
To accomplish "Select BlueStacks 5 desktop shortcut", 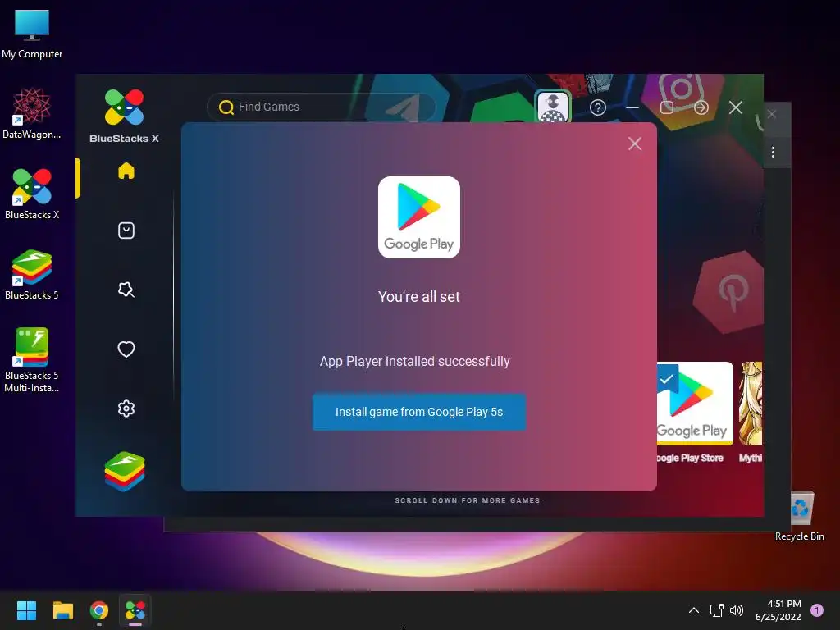I will pyautogui.click(x=32, y=274).
